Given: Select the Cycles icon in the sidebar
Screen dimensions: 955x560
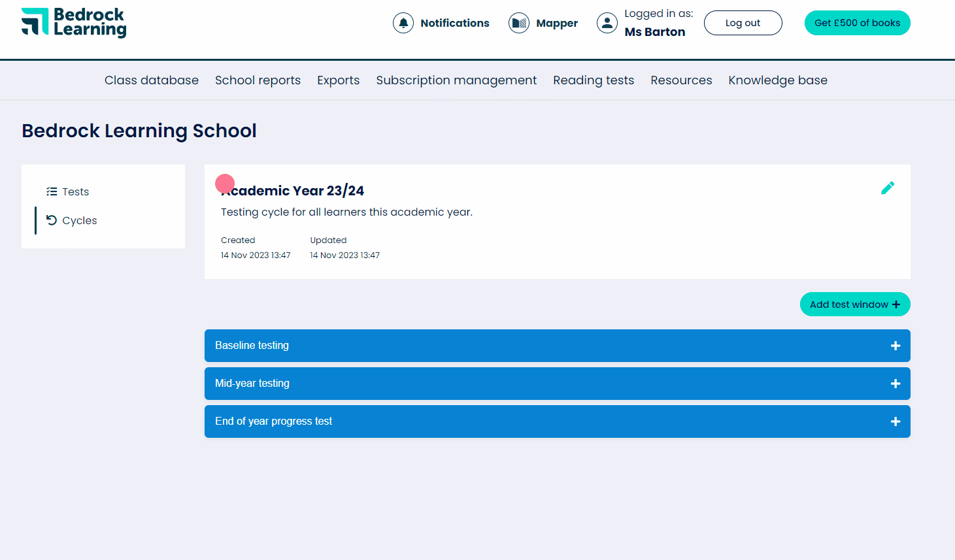Looking at the screenshot, I should (52, 220).
